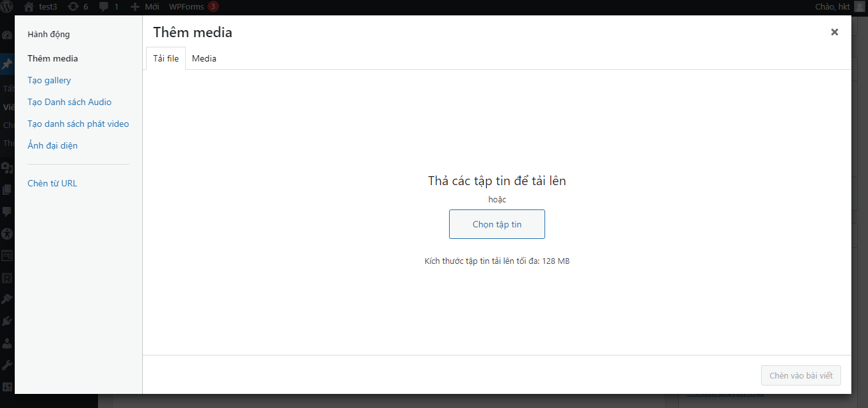Viewport: 868px width, 408px height.
Task: Click the WordPress logo icon
Action: pyautogui.click(x=7, y=7)
